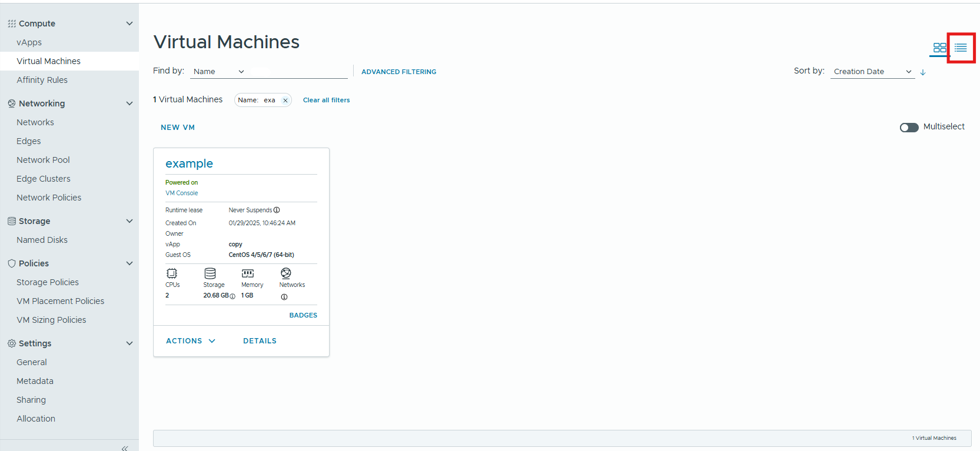Click the NEW VM button

(x=178, y=128)
